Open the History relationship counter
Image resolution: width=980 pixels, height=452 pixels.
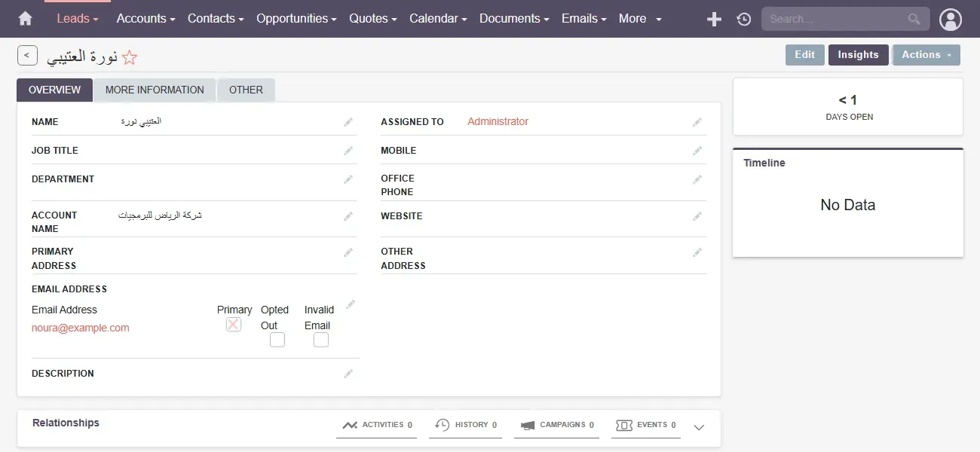click(466, 425)
